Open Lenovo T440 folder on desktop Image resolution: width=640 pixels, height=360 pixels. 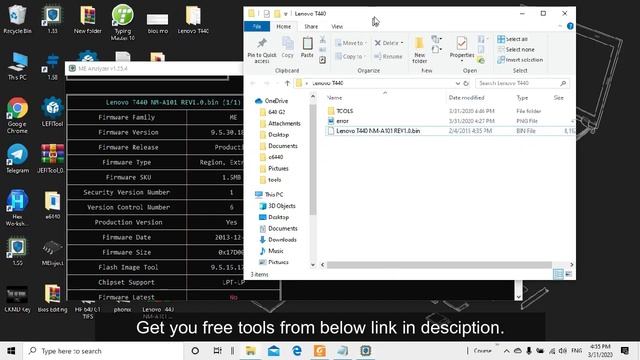pyautogui.click(x=193, y=19)
